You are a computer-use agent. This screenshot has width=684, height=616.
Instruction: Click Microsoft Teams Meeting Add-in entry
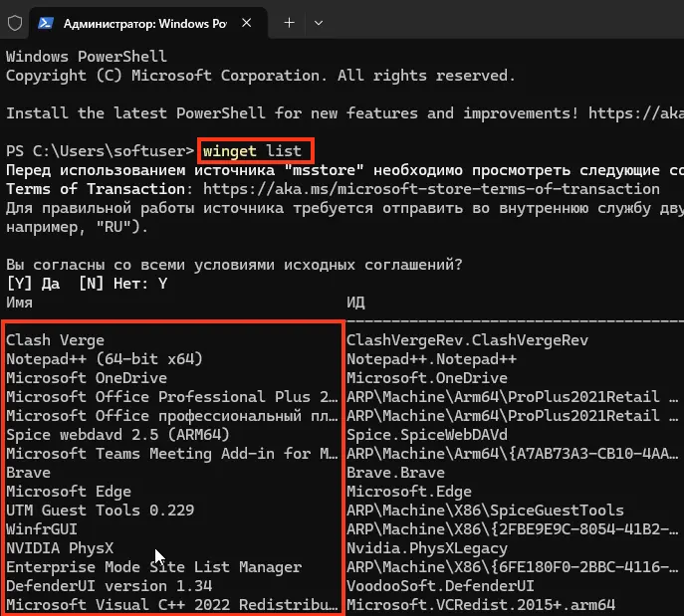click(172, 454)
